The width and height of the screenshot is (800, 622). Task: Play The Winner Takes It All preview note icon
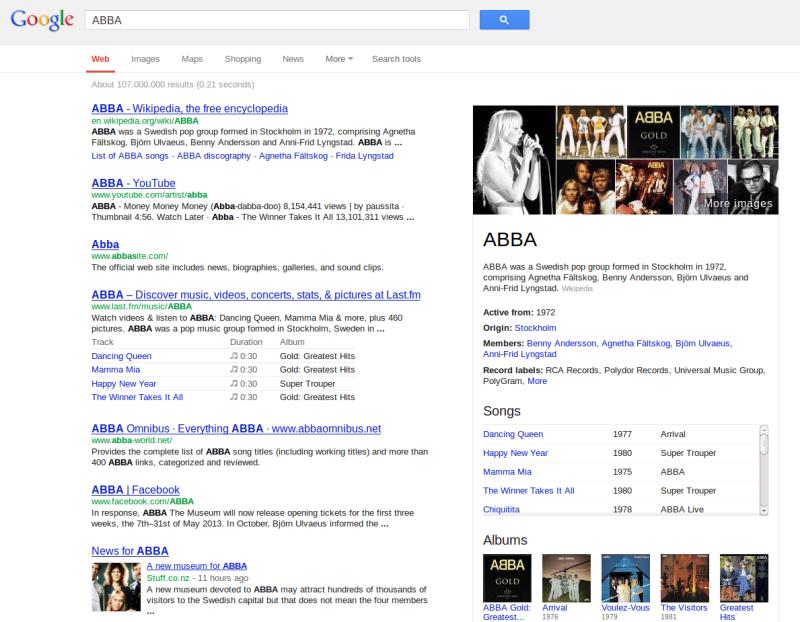pyautogui.click(x=234, y=396)
